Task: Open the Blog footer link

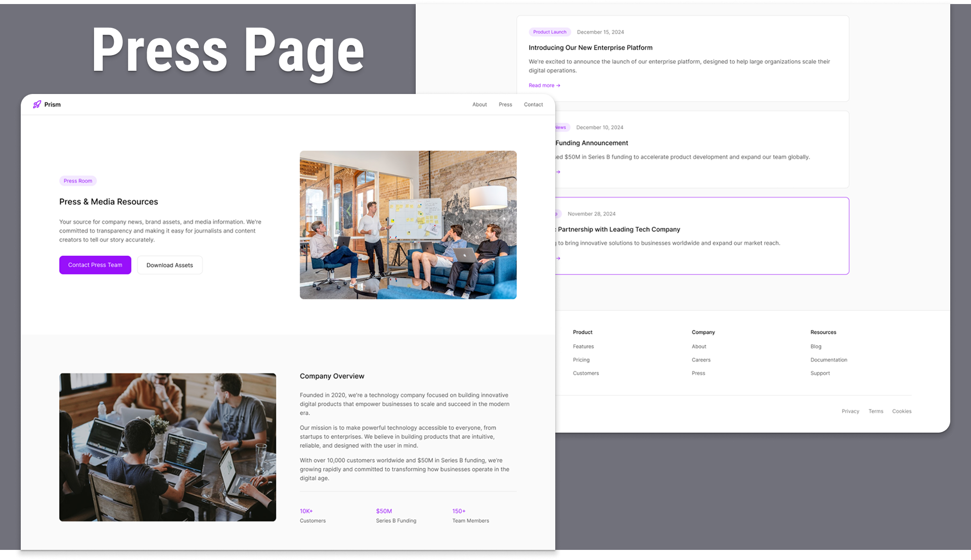Action: (816, 347)
